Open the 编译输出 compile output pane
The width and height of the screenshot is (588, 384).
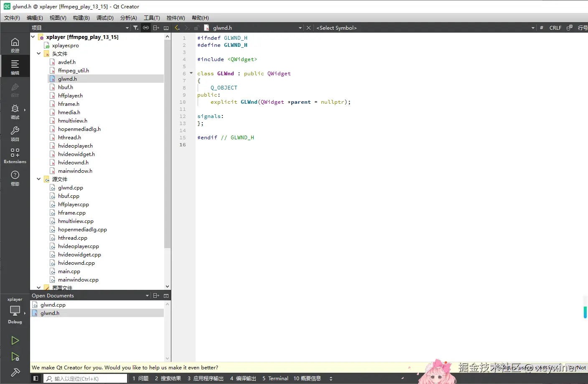tap(243, 379)
